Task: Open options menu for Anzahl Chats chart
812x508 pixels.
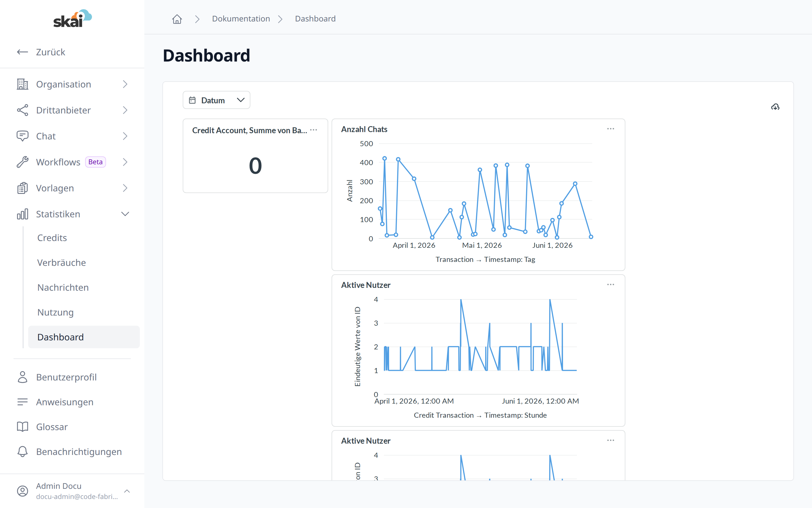Action: coord(611,129)
